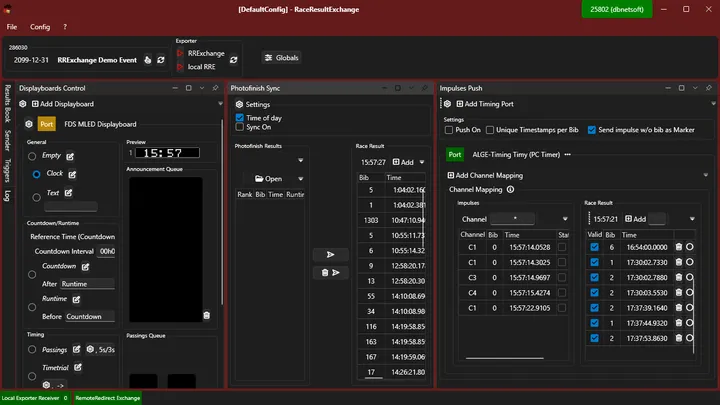Click Add Displayboard
720x405 pixels.
(x=62, y=104)
